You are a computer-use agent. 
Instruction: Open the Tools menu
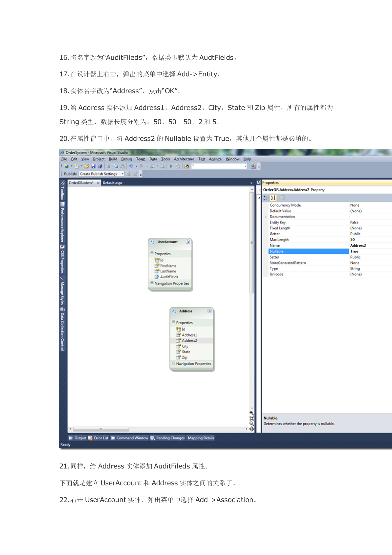click(x=165, y=159)
